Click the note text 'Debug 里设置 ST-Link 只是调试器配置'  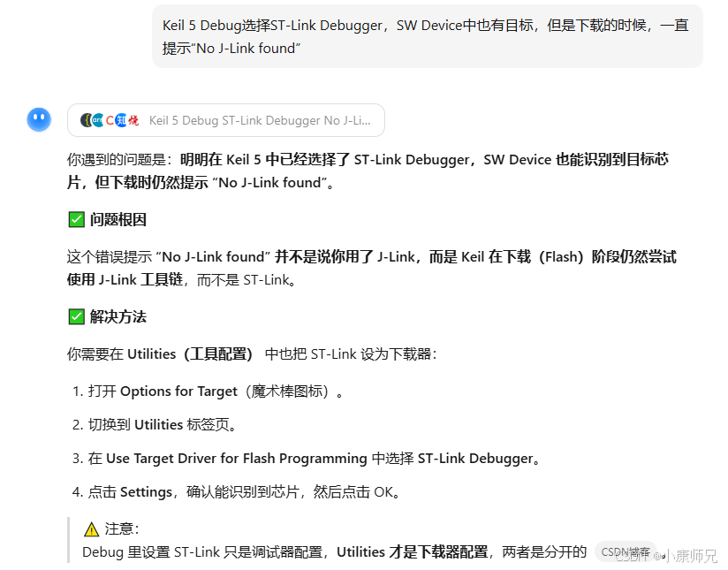[x=202, y=551]
